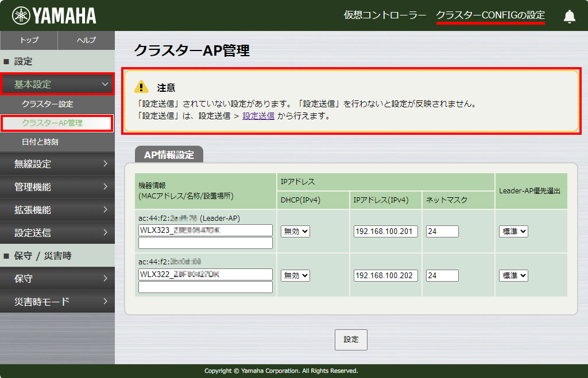
Task: Select クラスター設定 in the sidebar
Action: [x=57, y=104]
